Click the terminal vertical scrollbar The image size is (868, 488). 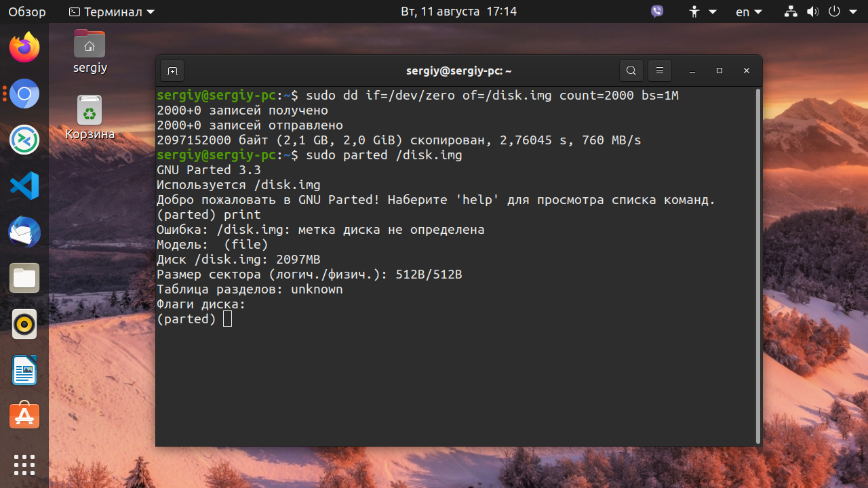[x=757, y=264]
